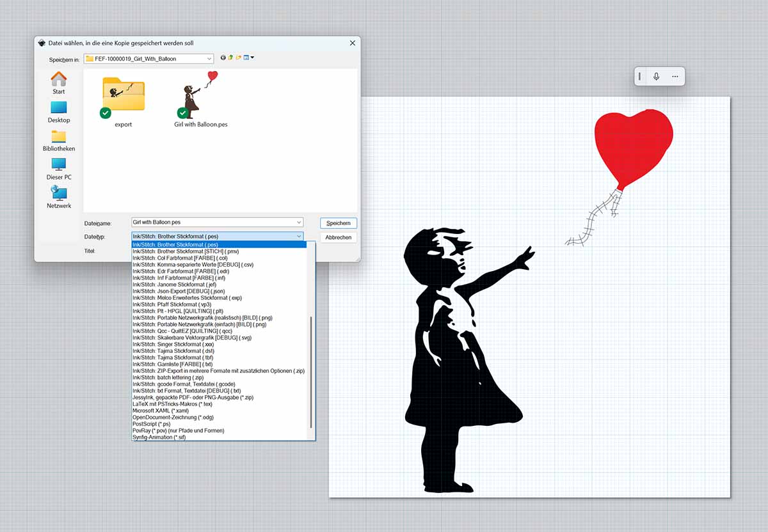Open the Netzwerk sidebar icon
The height and width of the screenshot is (532, 768).
pos(58,193)
